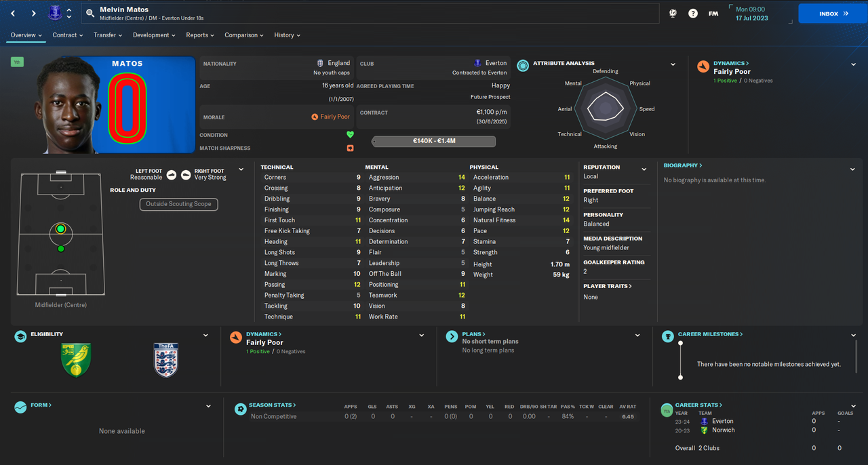
Task: Open the Season Stats link
Action: click(273, 405)
